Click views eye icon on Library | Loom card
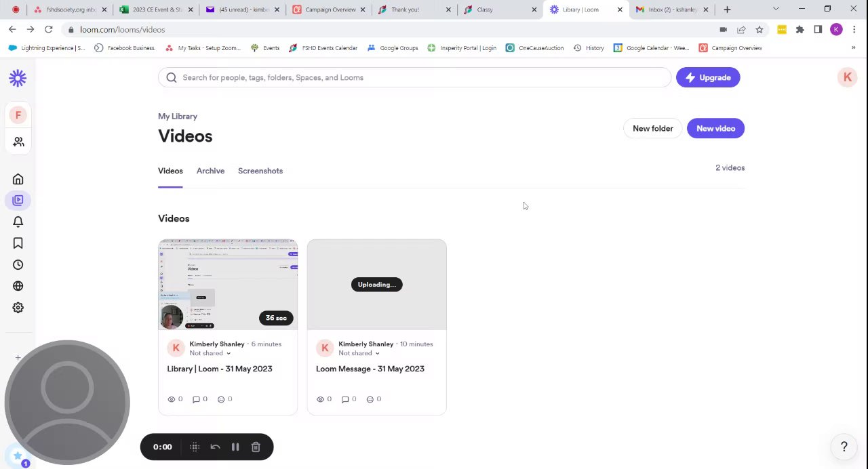Viewport: 868px width, 469px height. tap(171, 399)
